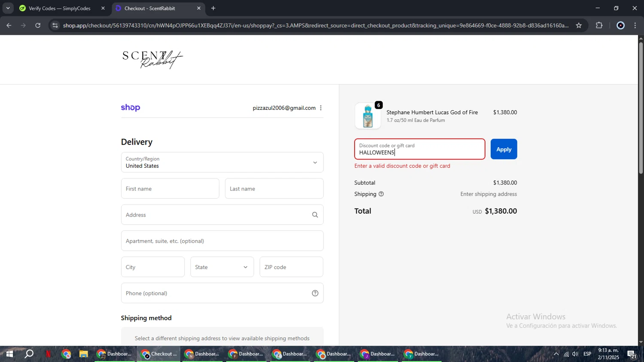Open the volume speaker tray icon

pyautogui.click(x=575, y=354)
